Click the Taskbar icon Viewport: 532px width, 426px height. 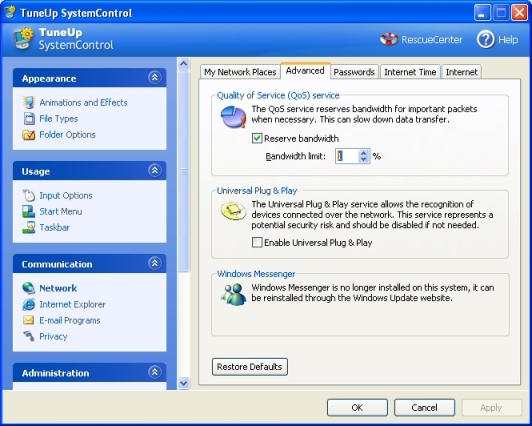tap(29, 227)
